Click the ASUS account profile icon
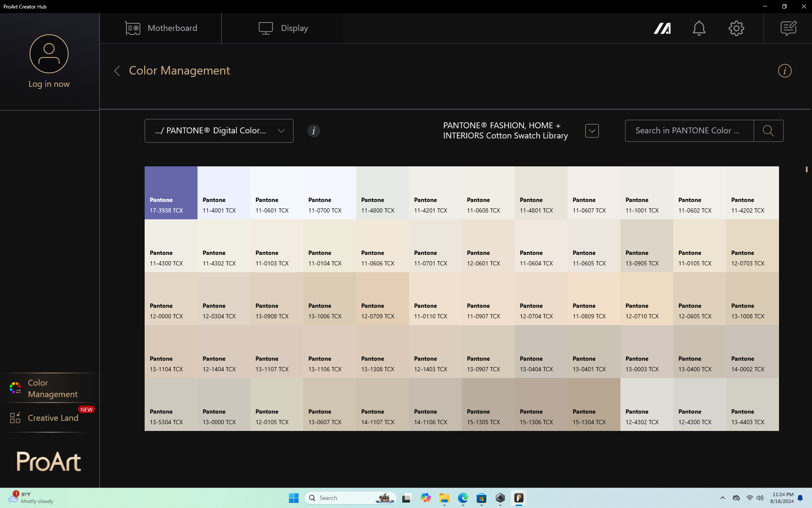Viewport: 812px width, 508px height. 49,54
